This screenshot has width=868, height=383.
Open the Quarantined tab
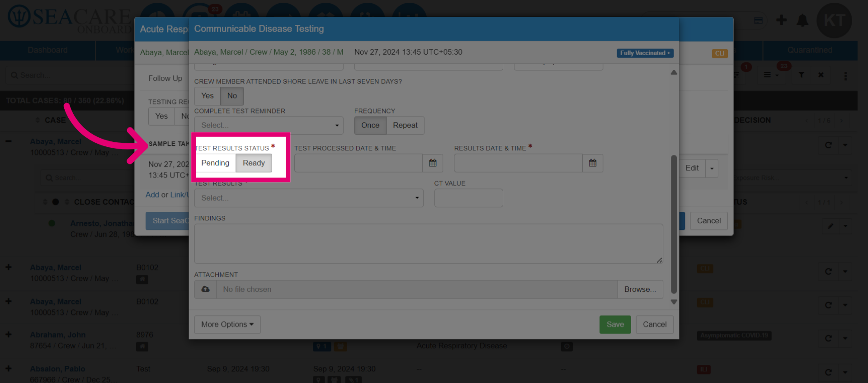point(810,50)
